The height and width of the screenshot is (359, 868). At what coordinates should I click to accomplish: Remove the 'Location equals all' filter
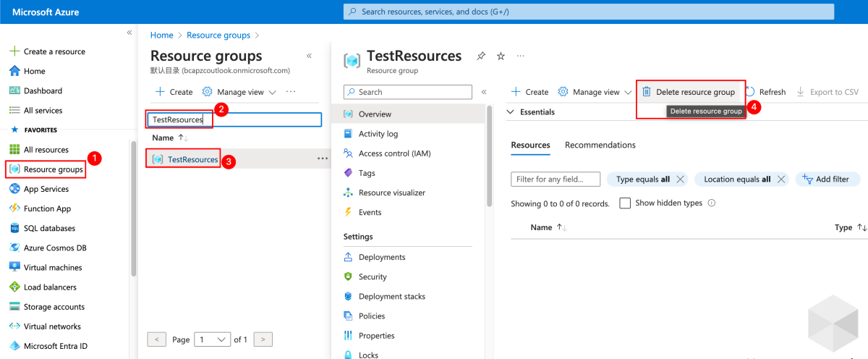coord(781,179)
